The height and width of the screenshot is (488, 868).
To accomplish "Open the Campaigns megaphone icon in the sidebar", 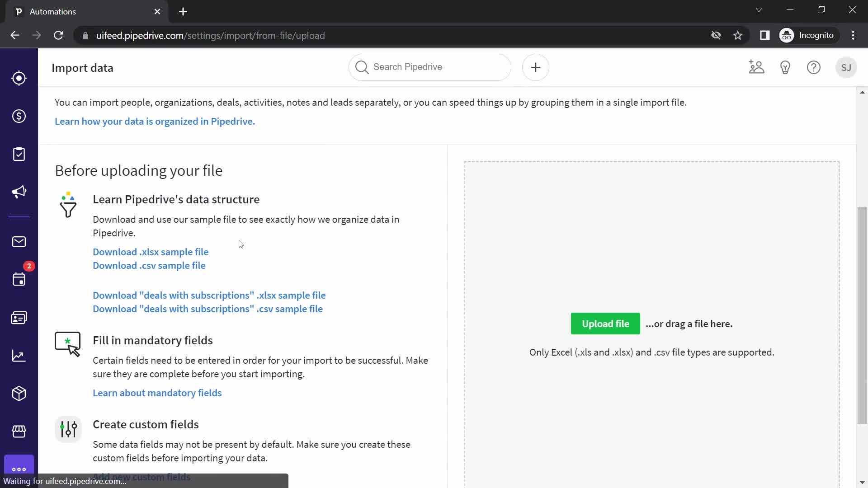I will click(x=19, y=192).
